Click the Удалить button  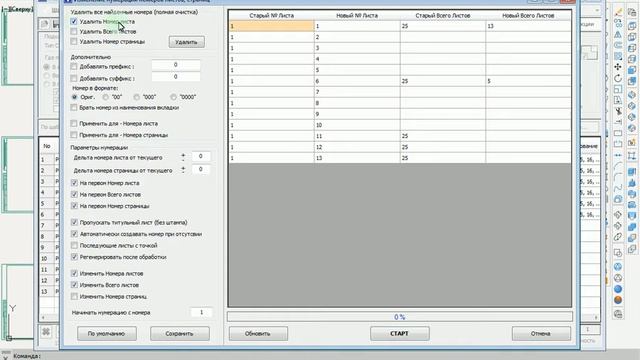(x=187, y=42)
